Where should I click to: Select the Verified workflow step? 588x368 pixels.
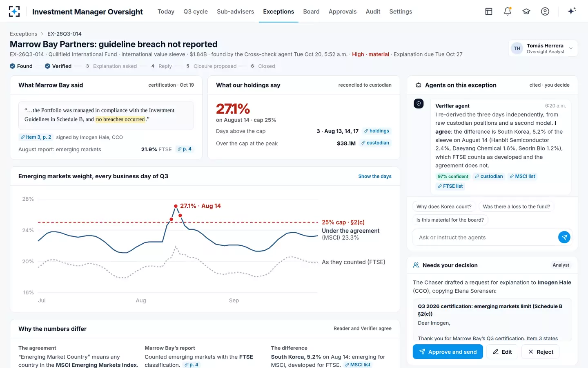[x=58, y=66]
